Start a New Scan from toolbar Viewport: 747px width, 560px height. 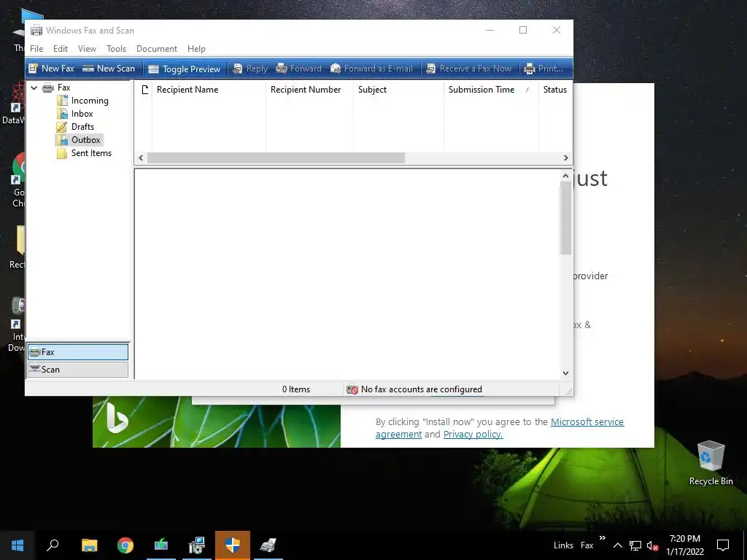coord(109,69)
